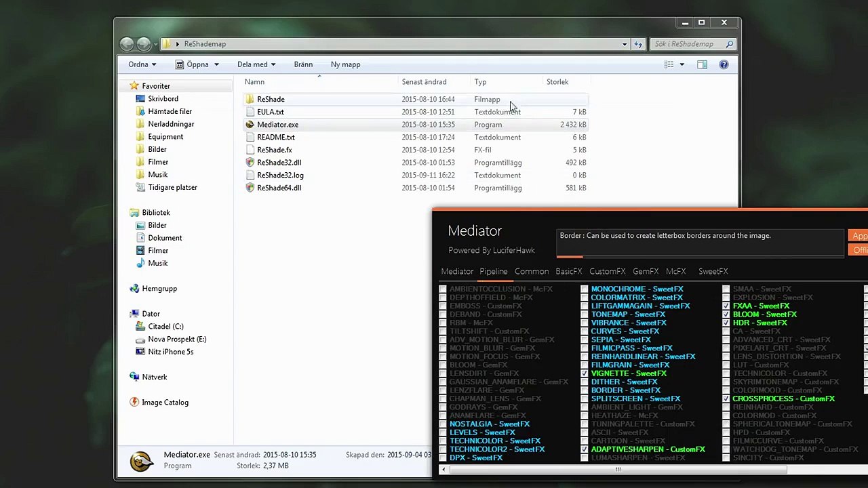Enable the MONOCHROME - SweetFX checkbox
868x488 pixels.
coord(585,289)
